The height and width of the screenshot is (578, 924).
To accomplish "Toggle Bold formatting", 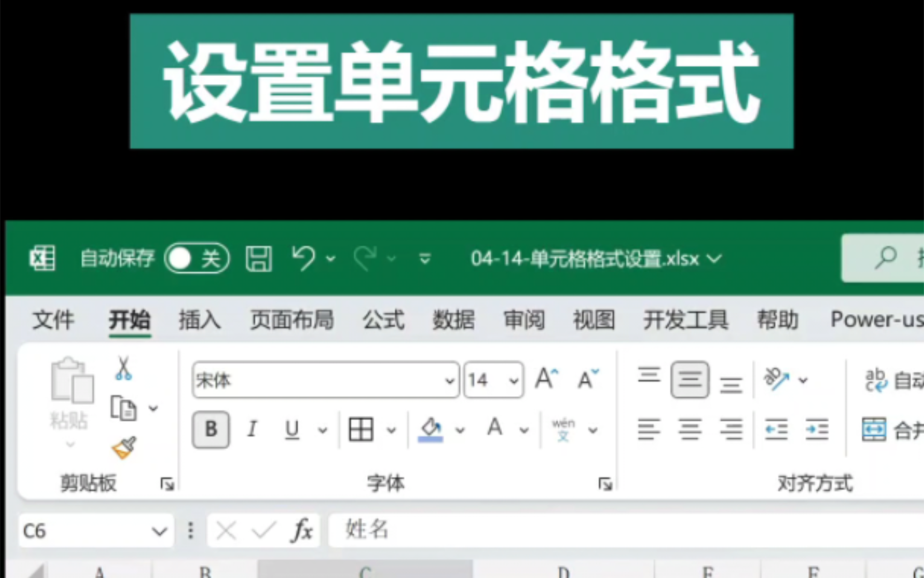I will 211,429.
